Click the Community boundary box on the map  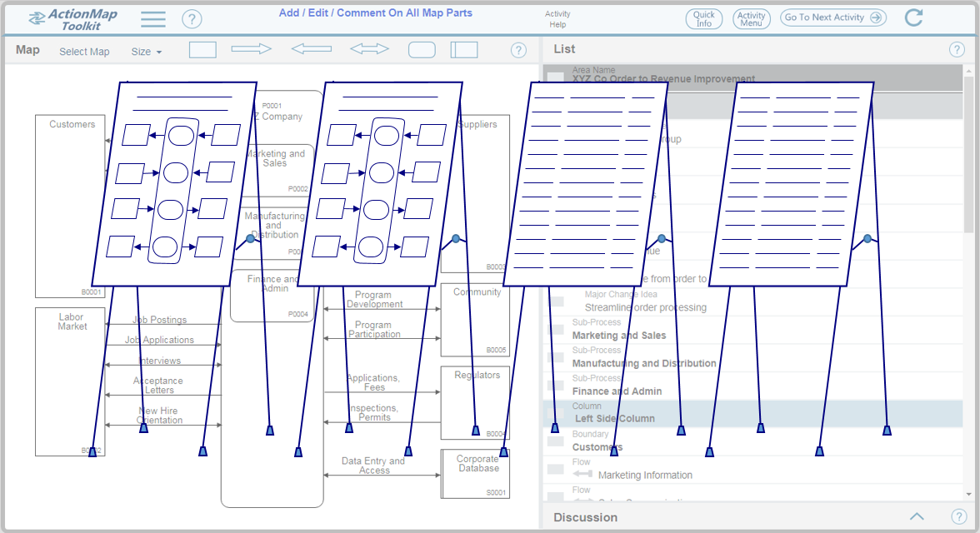pyautogui.click(x=475, y=320)
